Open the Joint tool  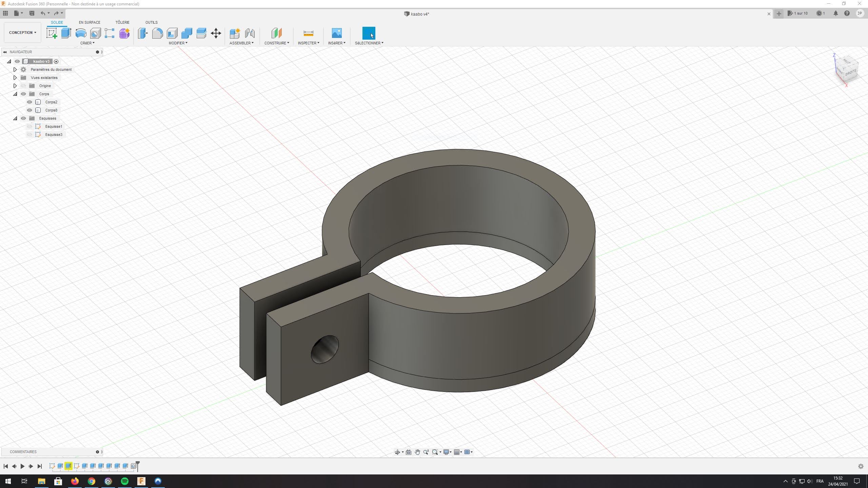[250, 33]
